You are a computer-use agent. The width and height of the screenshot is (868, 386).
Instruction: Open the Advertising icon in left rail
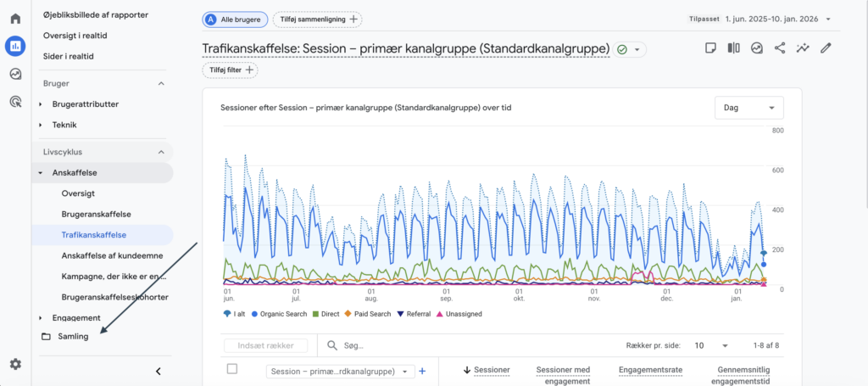point(15,102)
